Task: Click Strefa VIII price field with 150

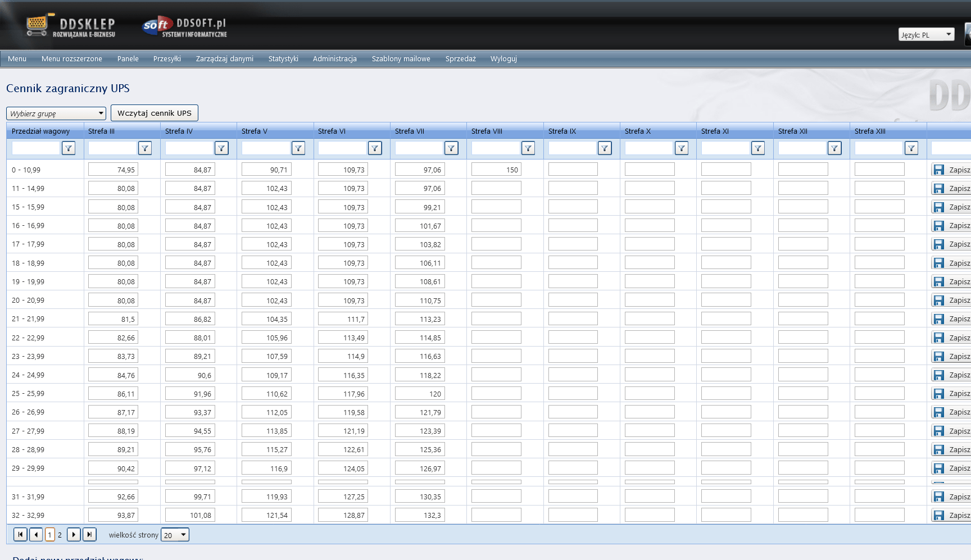Action: (496, 170)
